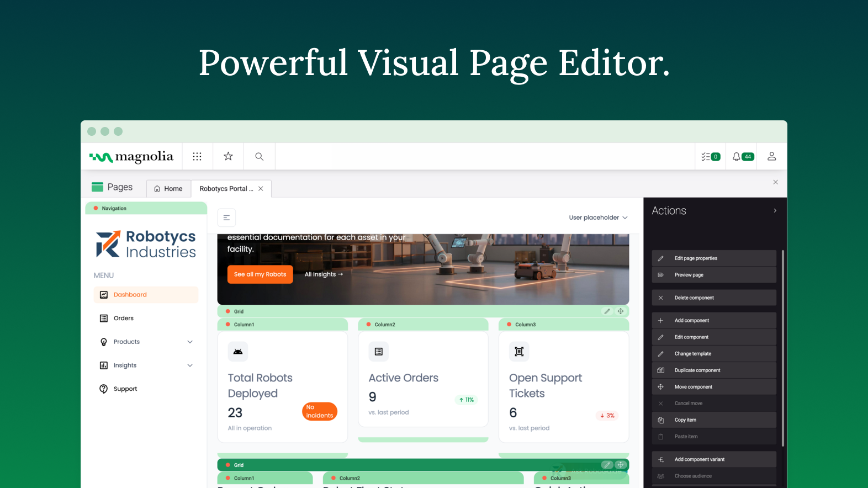Expand the Products menu chevron
Screen dimensions: 868x488
click(x=190, y=342)
